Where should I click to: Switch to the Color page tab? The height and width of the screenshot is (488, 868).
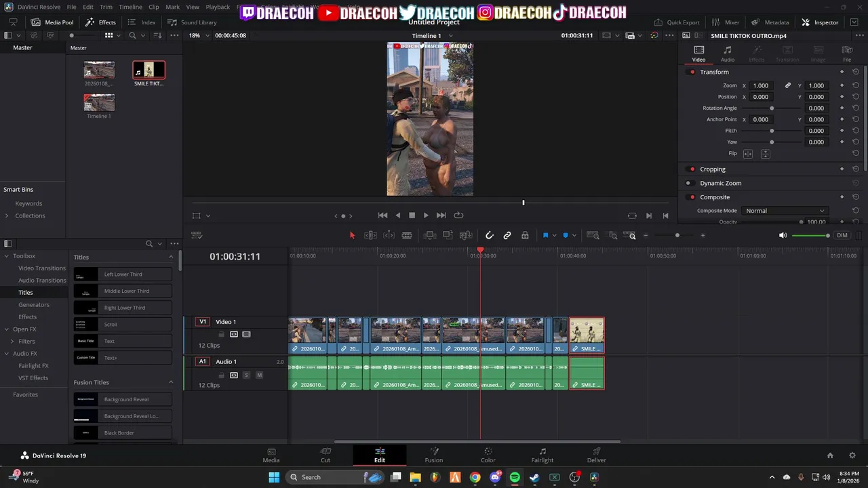(x=488, y=455)
